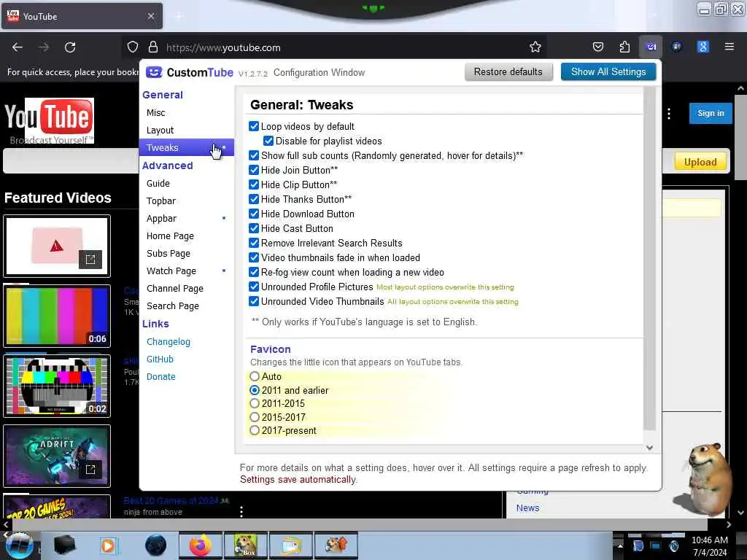Click the CustomTube smiley logo in header

coord(154,72)
